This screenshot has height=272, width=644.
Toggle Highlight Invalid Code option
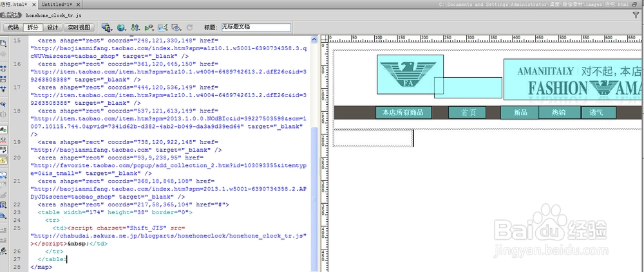coord(4,140)
